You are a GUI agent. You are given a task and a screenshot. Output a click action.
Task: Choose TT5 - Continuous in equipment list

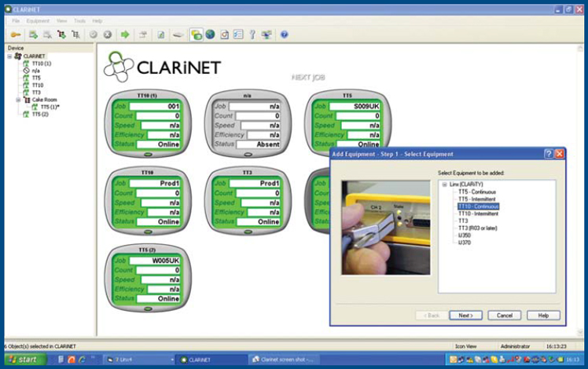pyautogui.click(x=477, y=192)
